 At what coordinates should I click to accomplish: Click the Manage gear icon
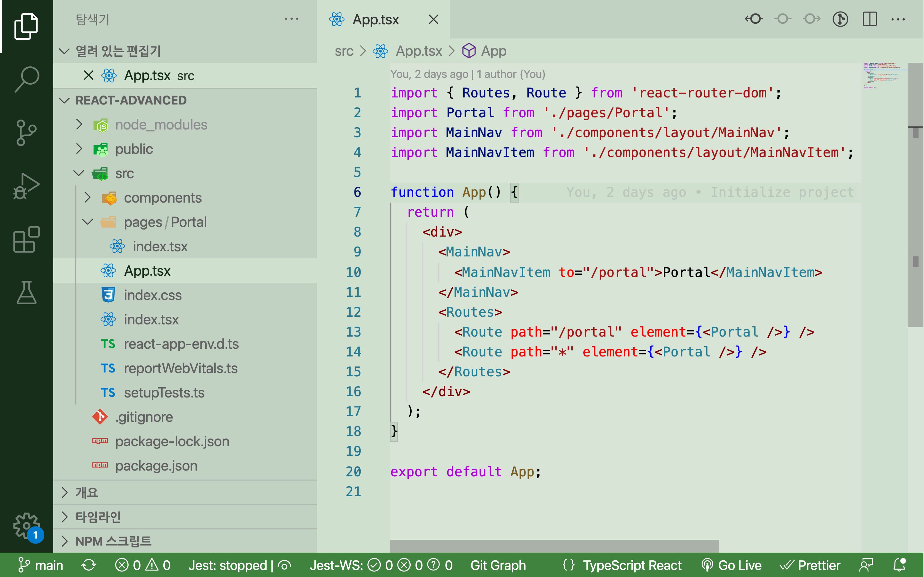pos(26,525)
